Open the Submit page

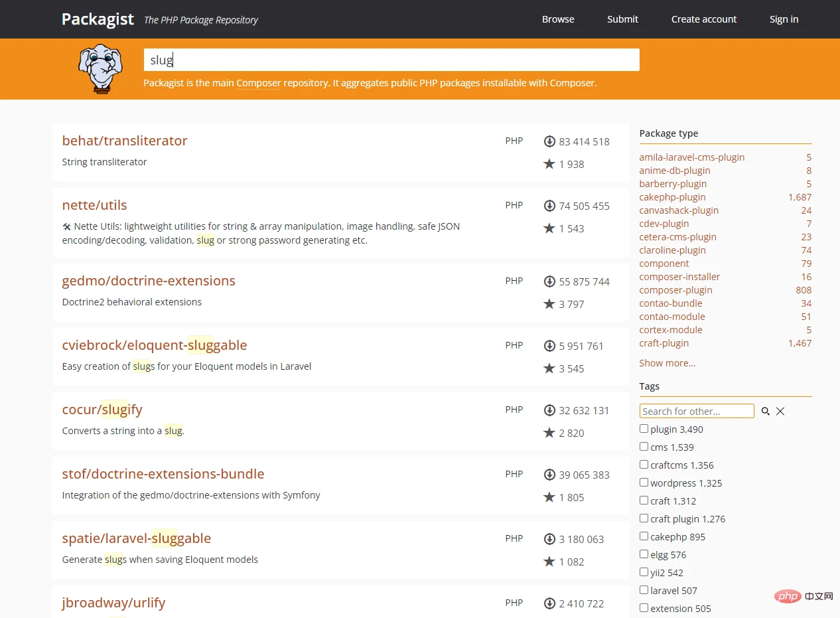tap(622, 19)
